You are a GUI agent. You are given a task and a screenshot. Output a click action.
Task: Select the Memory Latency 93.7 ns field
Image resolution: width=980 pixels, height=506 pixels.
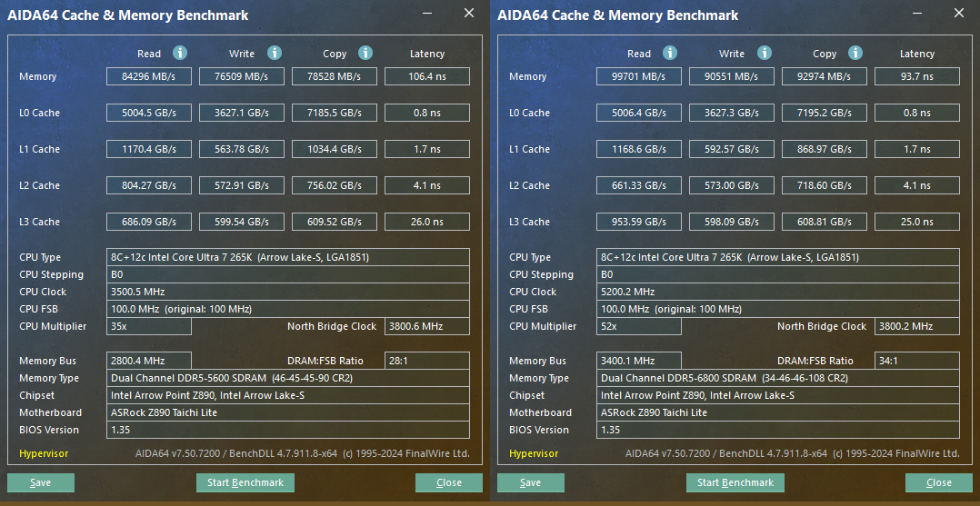click(916, 76)
